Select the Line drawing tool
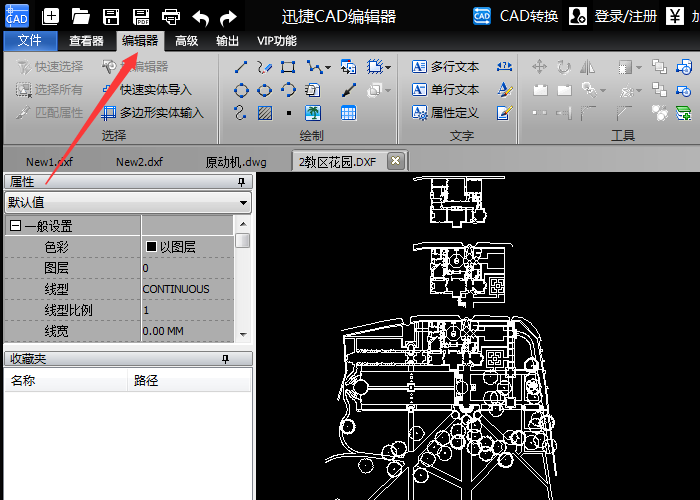This screenshot has width=700, height=500. click(241, 67)
